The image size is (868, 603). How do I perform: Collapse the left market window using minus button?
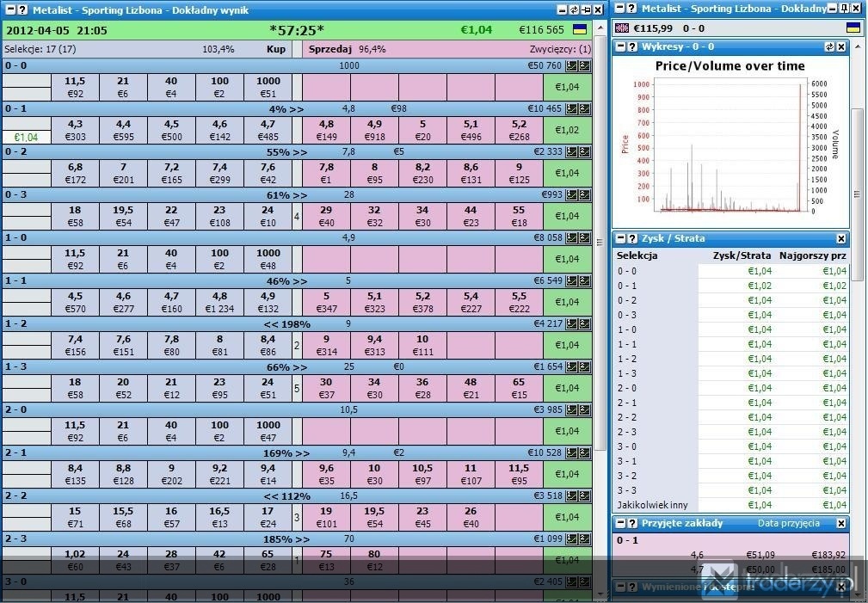[10, 10]
